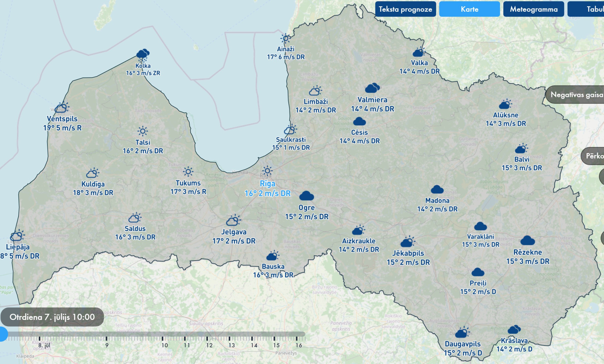Click the partly cloudy icon above Liepāja
The image size is (604, 364).
(17, 235)
